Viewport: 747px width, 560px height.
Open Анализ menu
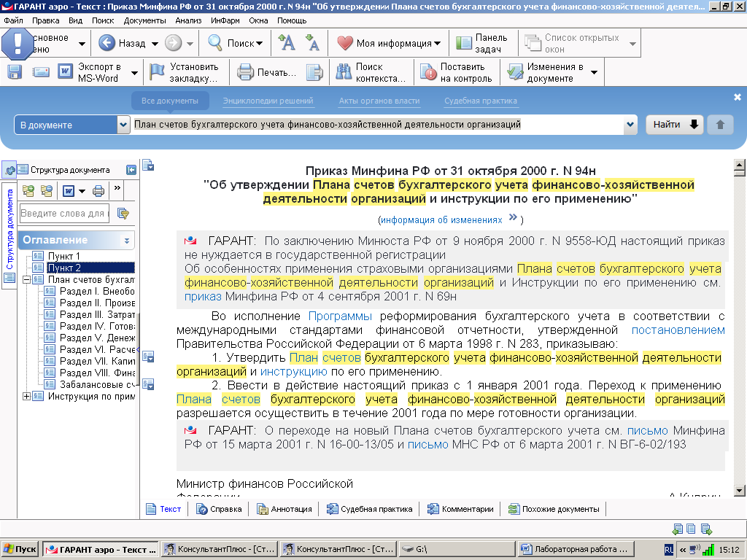(188, 20)
